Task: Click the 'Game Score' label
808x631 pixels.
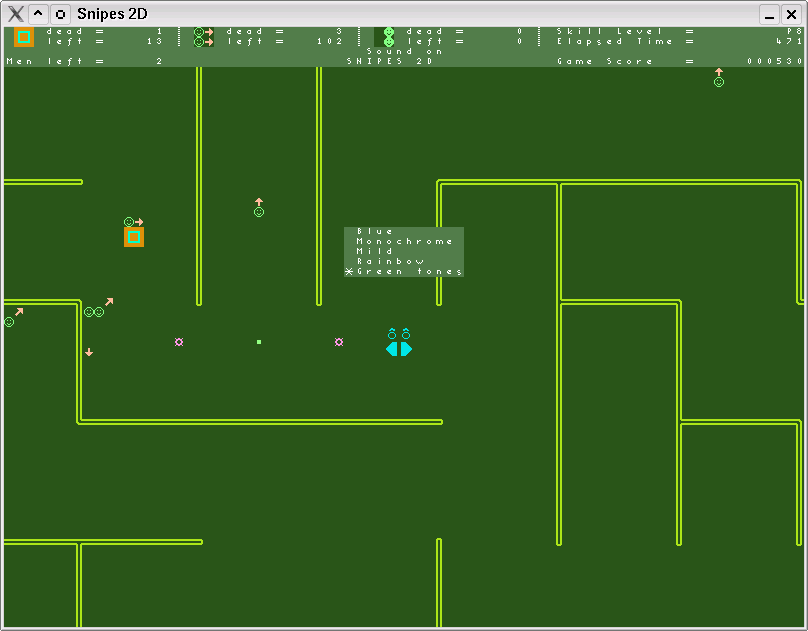Action: tap(605, 61)
